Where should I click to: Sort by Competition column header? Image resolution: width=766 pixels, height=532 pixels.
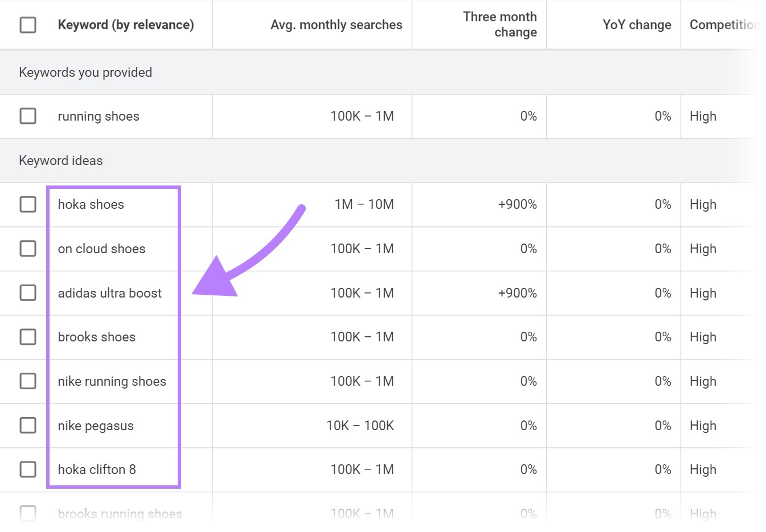(724, 25)
